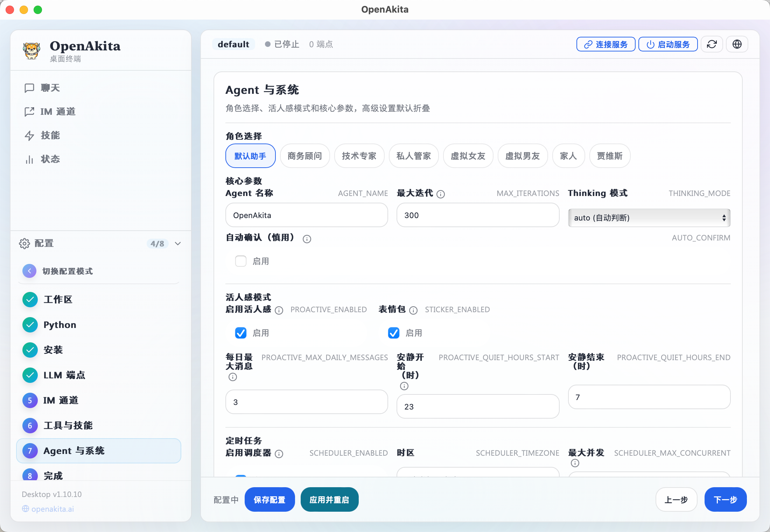Navigate to step 8 完成
This screenshot has height=532, width=770.
pos(52,475)
